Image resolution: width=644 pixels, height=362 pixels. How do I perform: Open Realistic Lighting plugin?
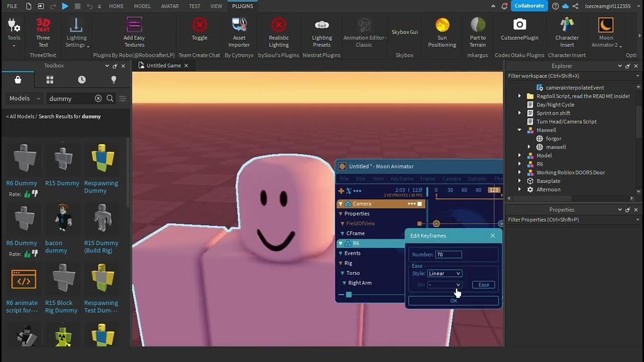tap(279, 32)
